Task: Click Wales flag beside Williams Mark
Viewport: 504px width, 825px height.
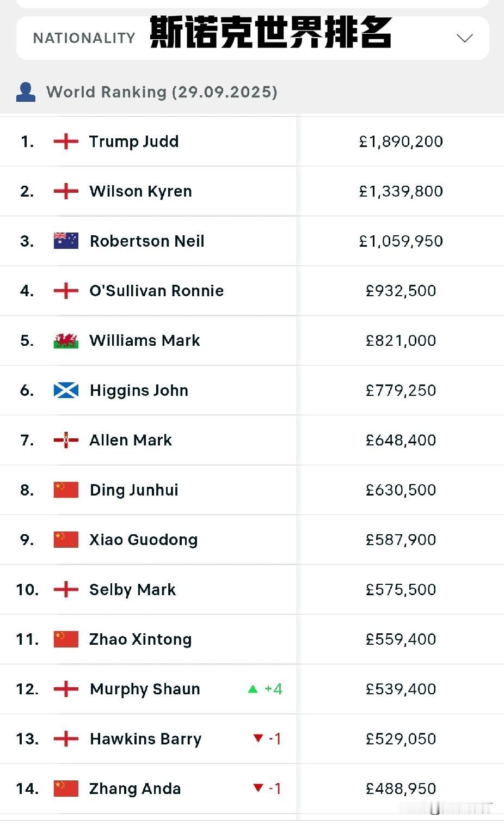Action: pyautogui.click(x=66, y=340)
